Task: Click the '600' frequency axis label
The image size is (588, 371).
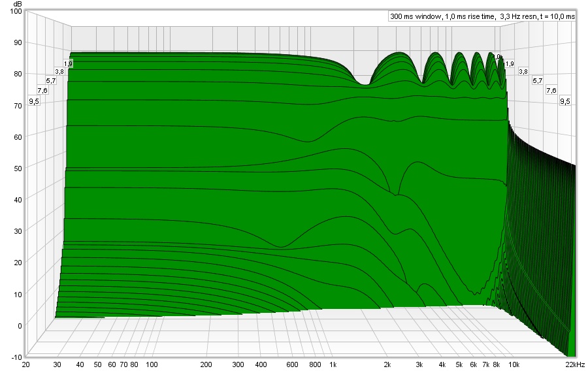Action: click(292, 364)
